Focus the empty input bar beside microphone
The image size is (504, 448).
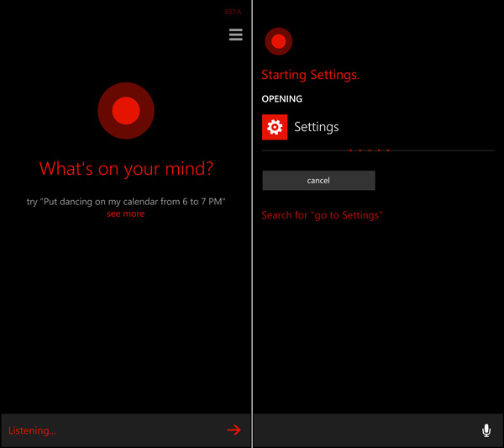(365, 430)
